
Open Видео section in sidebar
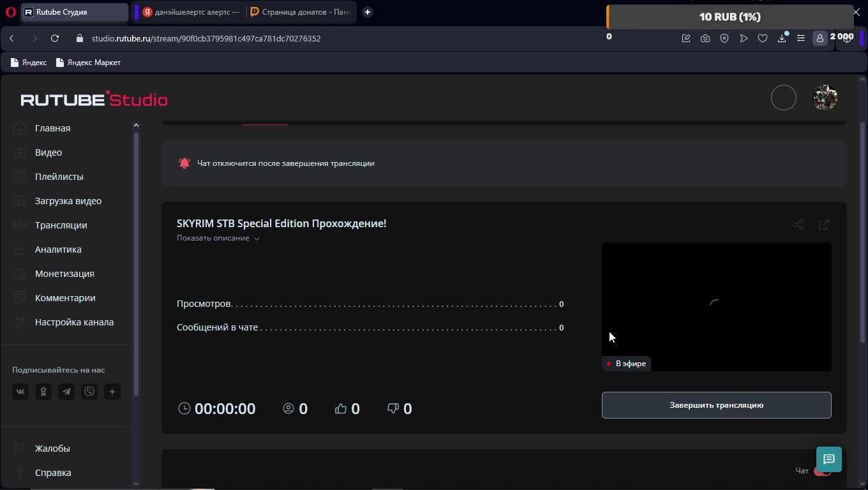pyautogui.click(x=49, y=152)
